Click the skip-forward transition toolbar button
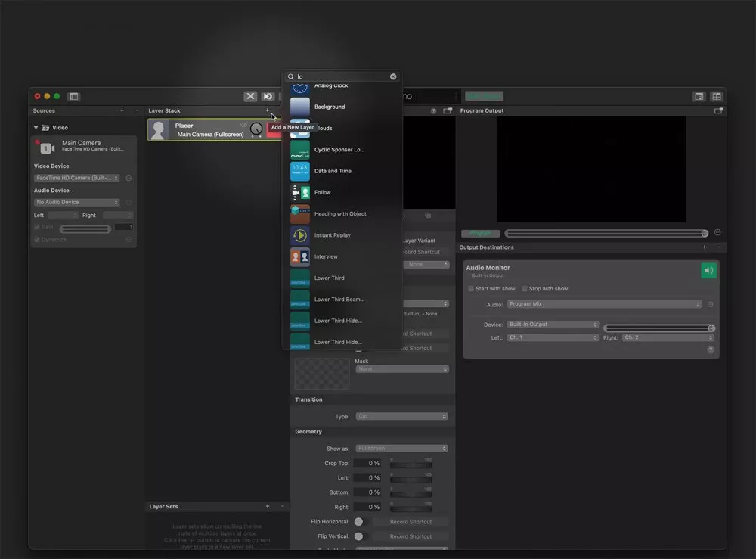 point(268,97)
